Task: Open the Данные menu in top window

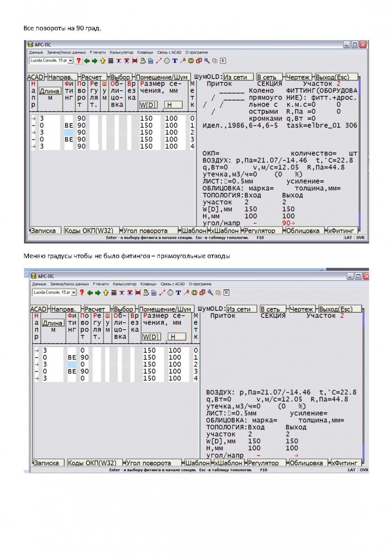Action: click(x=36, y=52)
